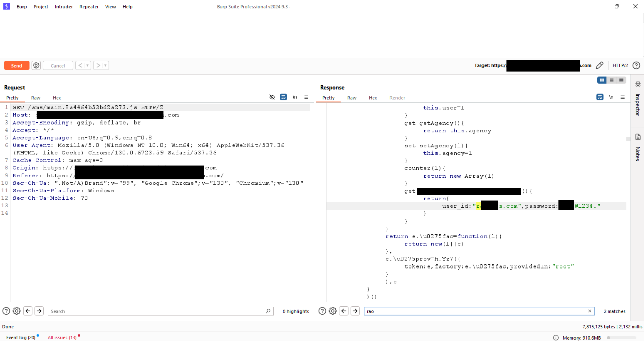Expand next history dropdown arrow

click(x=105, y=65)
